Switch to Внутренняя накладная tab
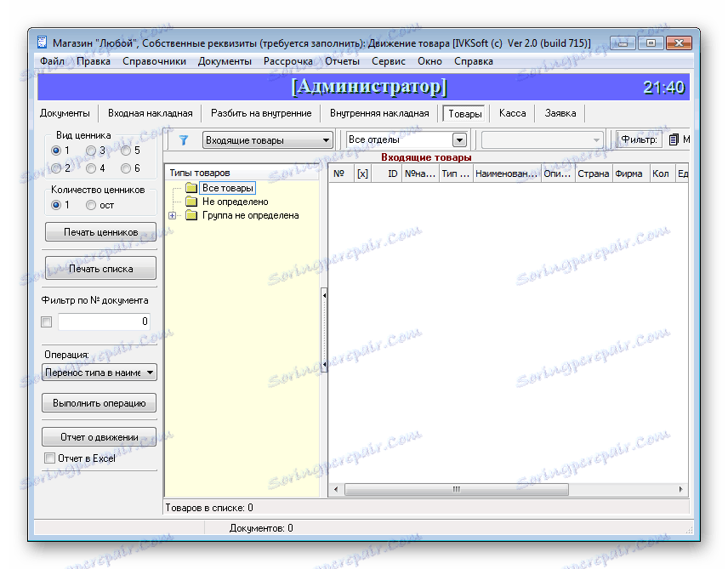This screenshot has width=728, height=569. pos(379,113)
